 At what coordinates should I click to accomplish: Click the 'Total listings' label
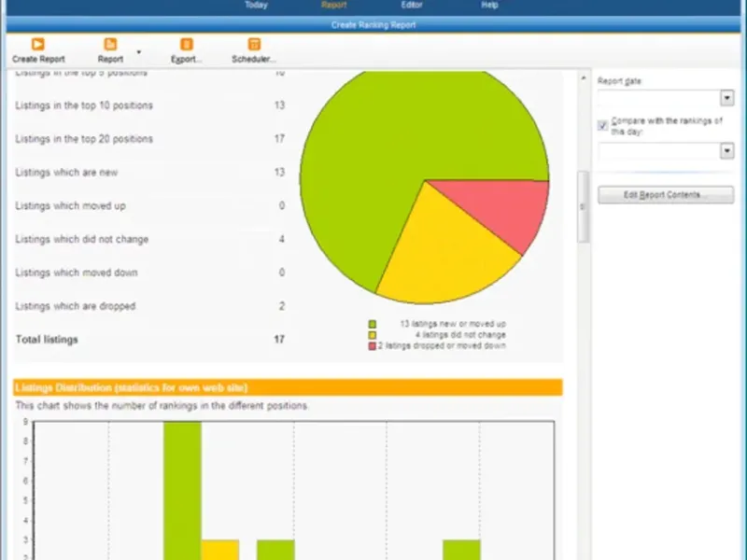(x=47, y=340)
